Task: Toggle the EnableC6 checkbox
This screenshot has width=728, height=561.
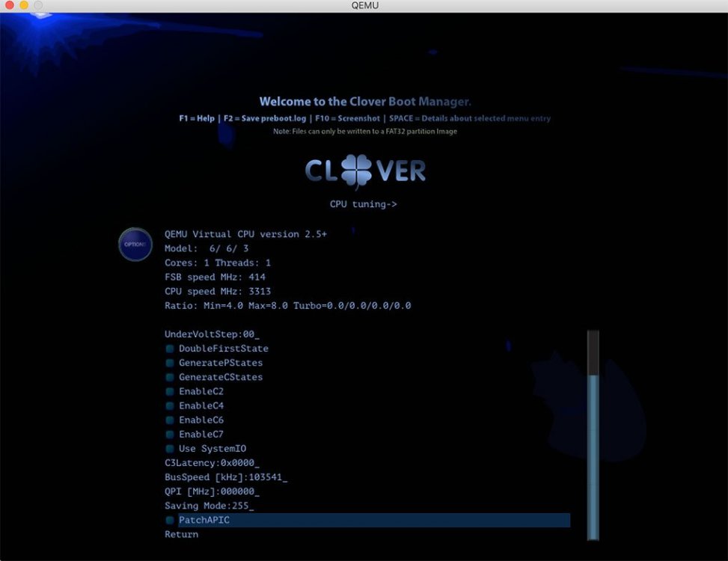Action: [170, 420]
